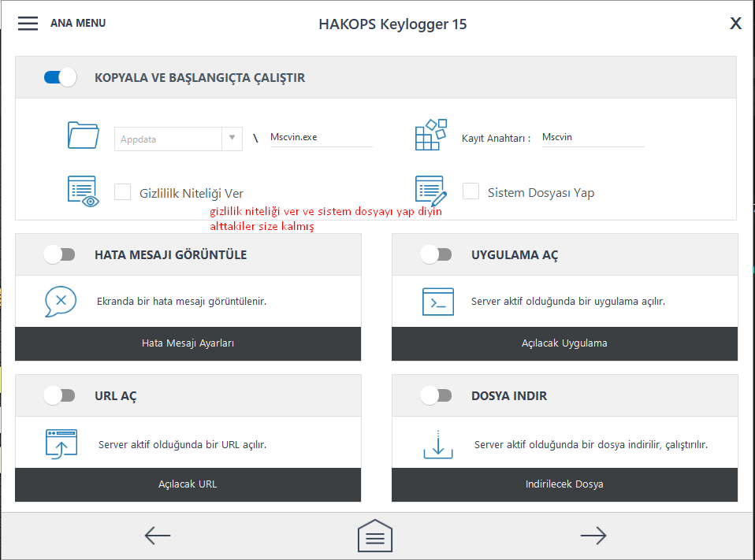Toggle the URL AÇ switch
This screenshot has width=755, height=560.
coord(59,395)
